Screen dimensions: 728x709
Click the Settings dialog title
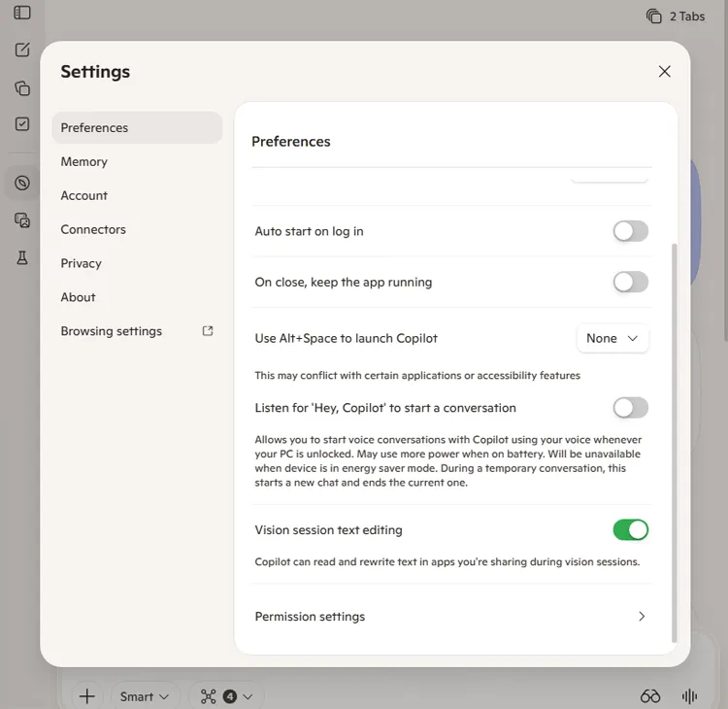pyautogui.click(x=95, y=72)
